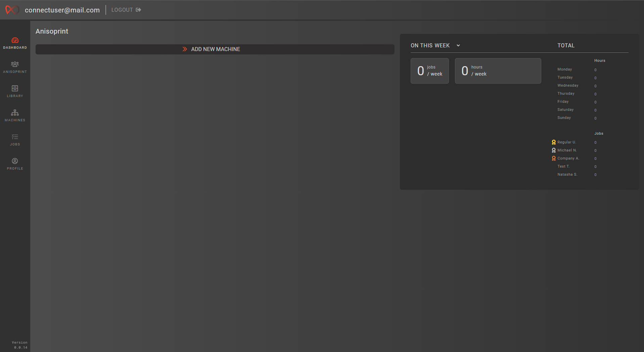
Task: Select user Company A. in jobs list
Action: pyautogui.click(x=568, y=159)
